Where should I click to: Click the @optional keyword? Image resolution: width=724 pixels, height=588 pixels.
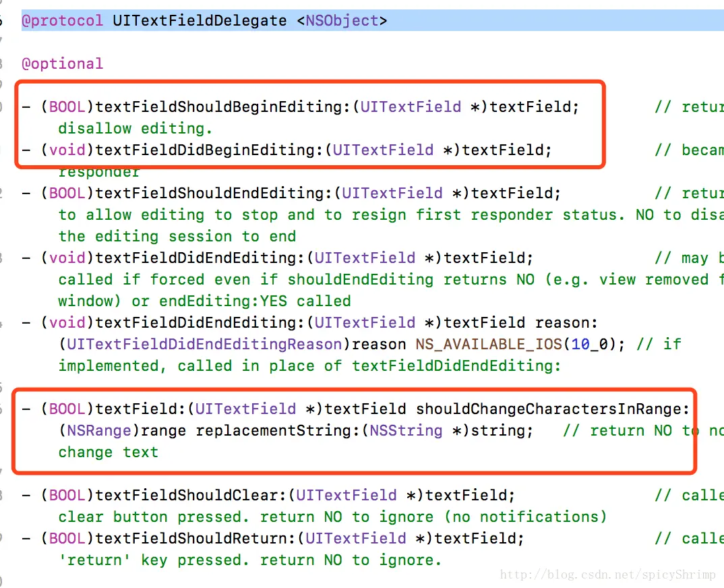tap(62, 64)
